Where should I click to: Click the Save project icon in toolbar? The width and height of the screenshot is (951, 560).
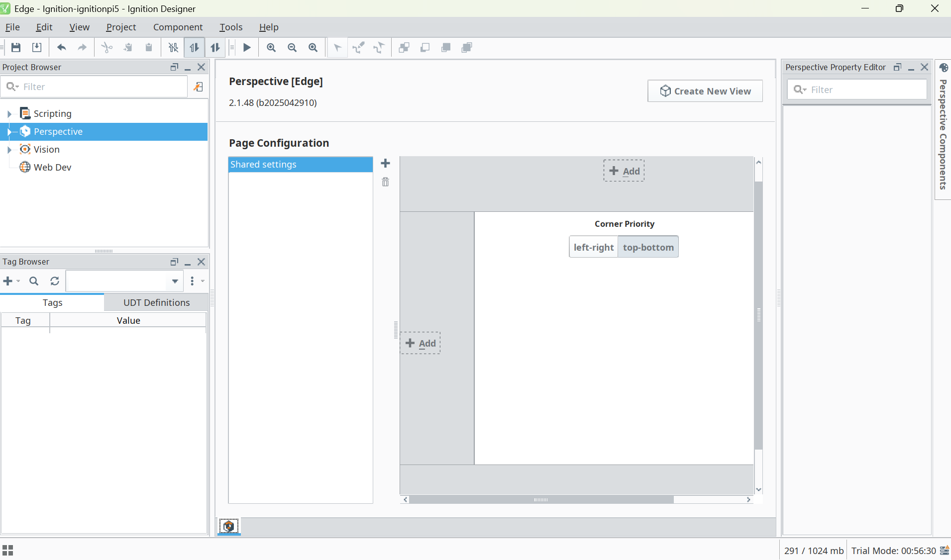coord(16,48)
